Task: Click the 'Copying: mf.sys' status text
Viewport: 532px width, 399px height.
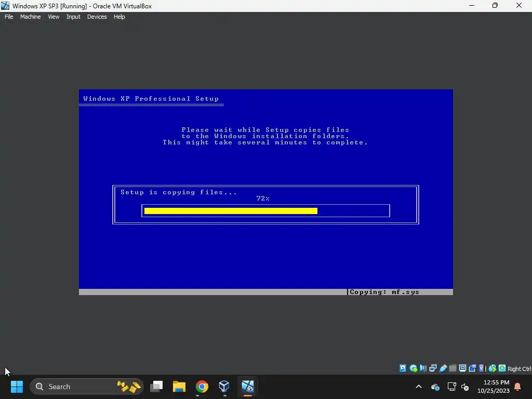Action: (384, 292)
